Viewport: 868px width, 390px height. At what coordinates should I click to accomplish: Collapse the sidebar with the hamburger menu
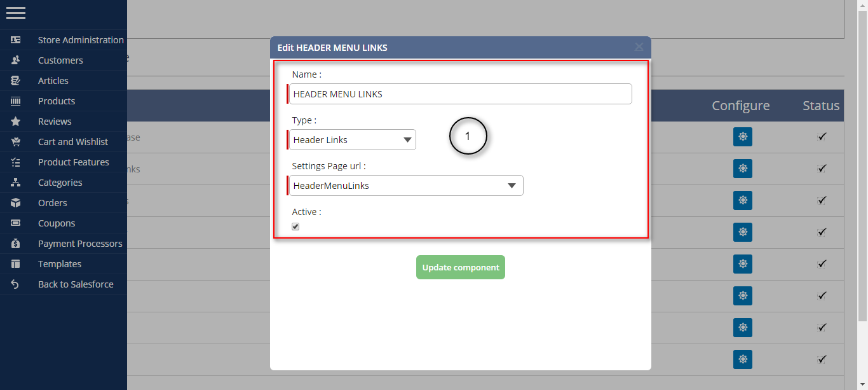[16, 13]
